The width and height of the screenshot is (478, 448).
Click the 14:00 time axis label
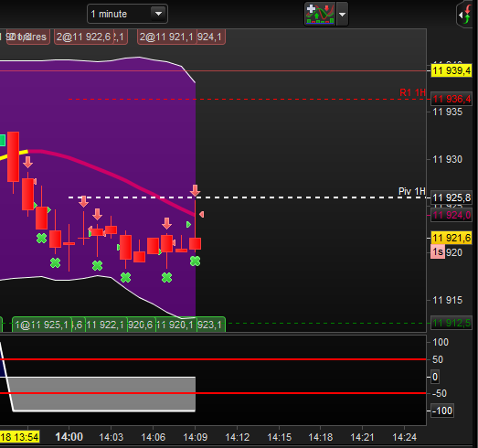[x=69, y=437]
